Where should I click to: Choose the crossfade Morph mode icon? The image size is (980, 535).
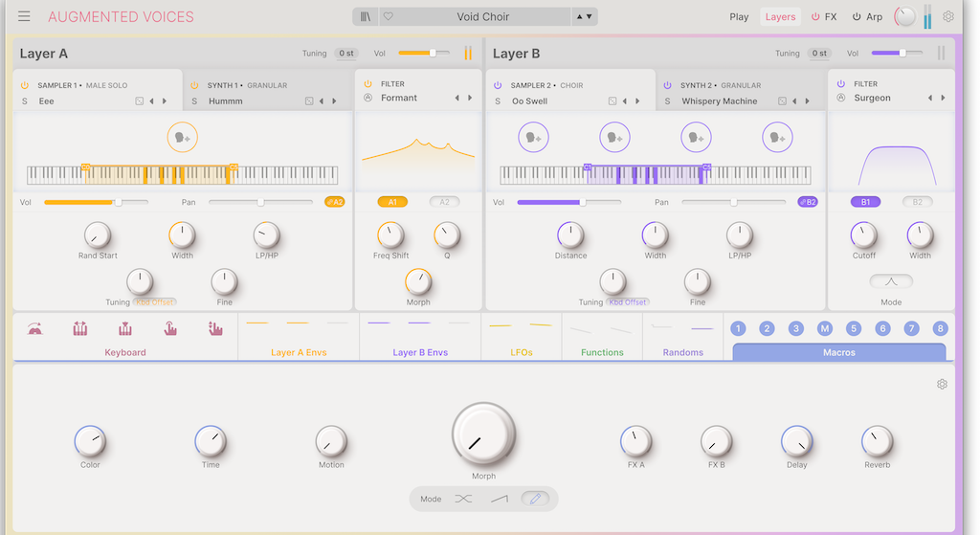click(463, 499)
